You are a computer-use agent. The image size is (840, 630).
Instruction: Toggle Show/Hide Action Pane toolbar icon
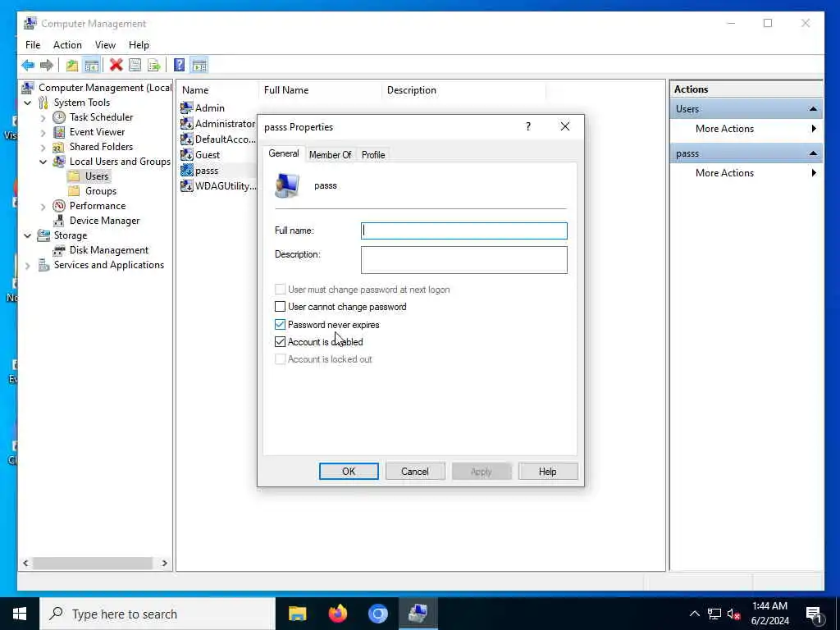199,66
